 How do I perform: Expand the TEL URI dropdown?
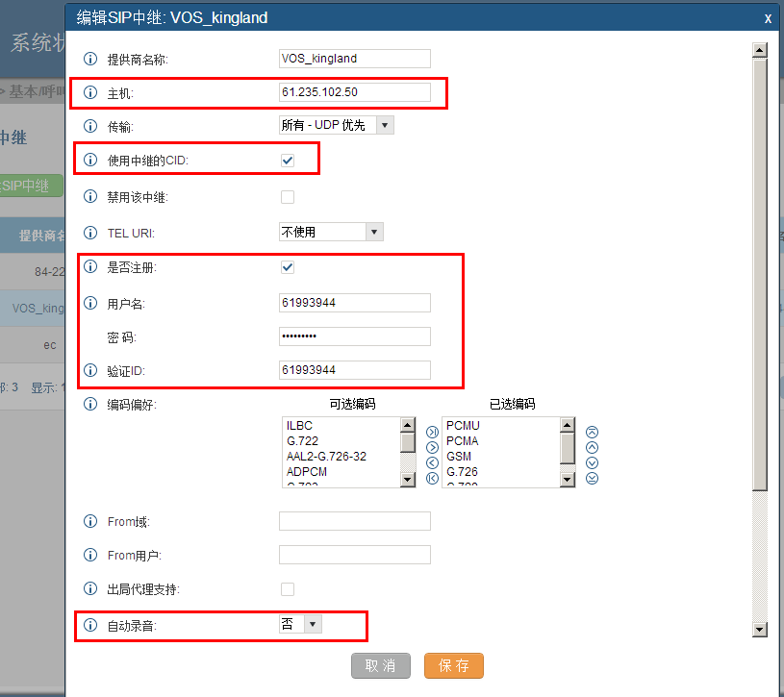[330, 232]
